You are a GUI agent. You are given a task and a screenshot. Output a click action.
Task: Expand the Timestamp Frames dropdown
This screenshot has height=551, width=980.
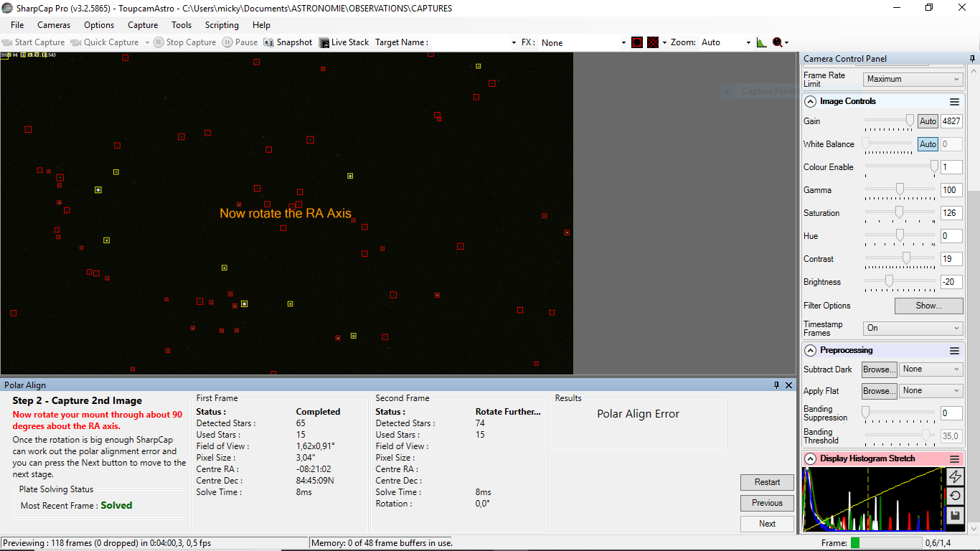(913, 328)
